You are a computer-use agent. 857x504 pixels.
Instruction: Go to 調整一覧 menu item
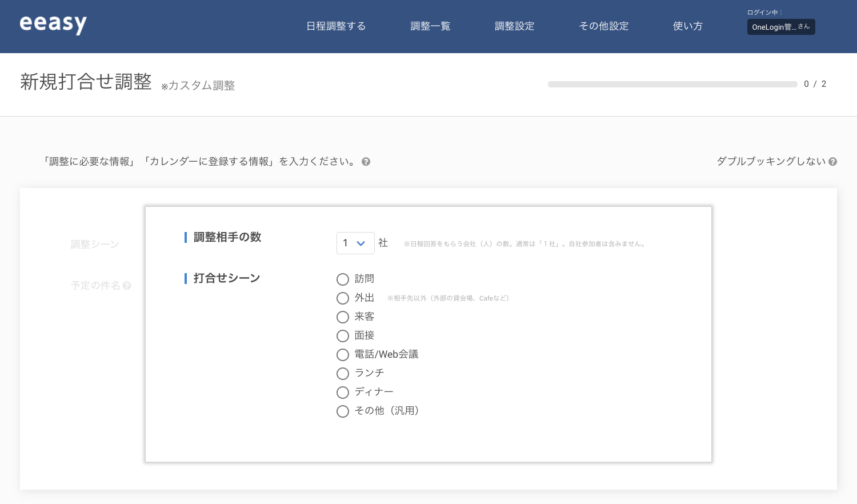click(431, 26)
